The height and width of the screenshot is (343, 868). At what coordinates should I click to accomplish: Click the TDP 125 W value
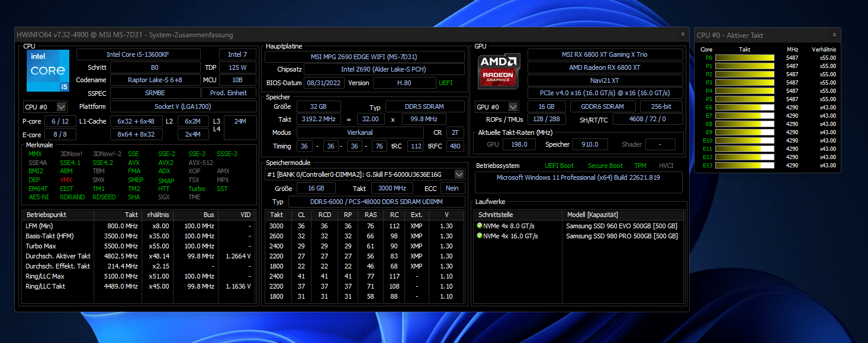238,67
